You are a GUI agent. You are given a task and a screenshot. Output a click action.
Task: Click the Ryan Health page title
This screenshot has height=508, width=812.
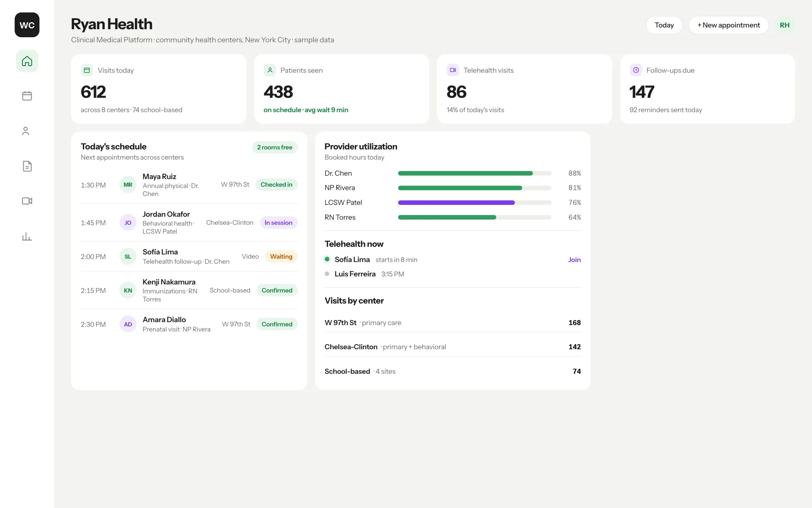point(112,24)
